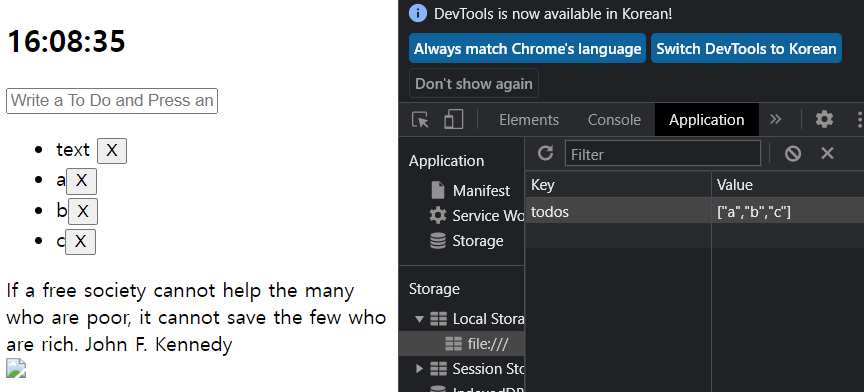Remove the "text" to-do item
The height and width of the screenshot is (392, 864).
pos(112,151)
